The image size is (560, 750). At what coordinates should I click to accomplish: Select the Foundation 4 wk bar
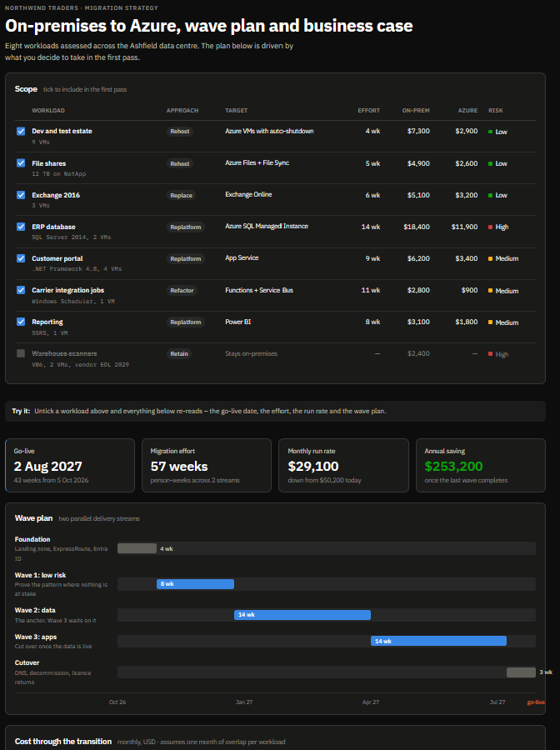pos(137,548)
